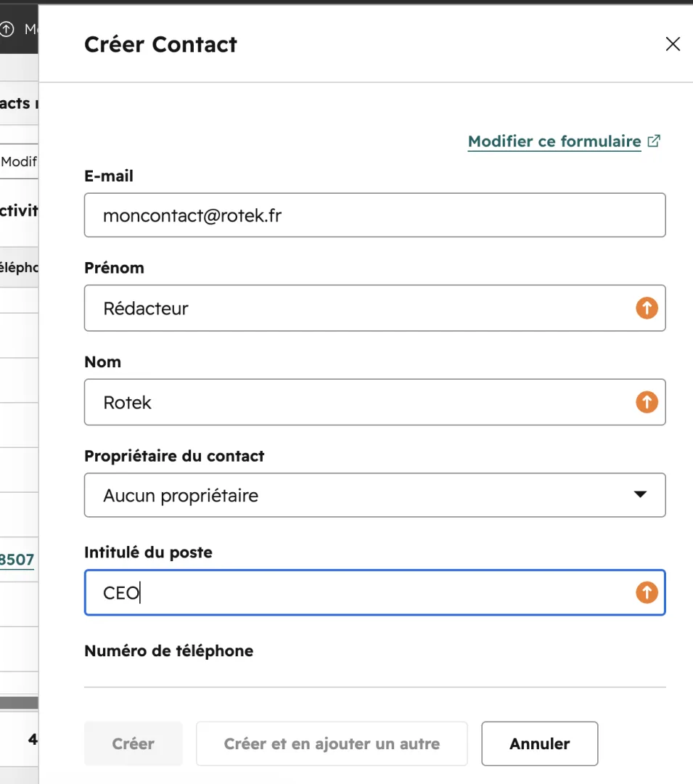The height and width of the screenshot is (784, 693).
Task: Click the external link icon after Modifier ce formulaire
Action: click(654, 141)
